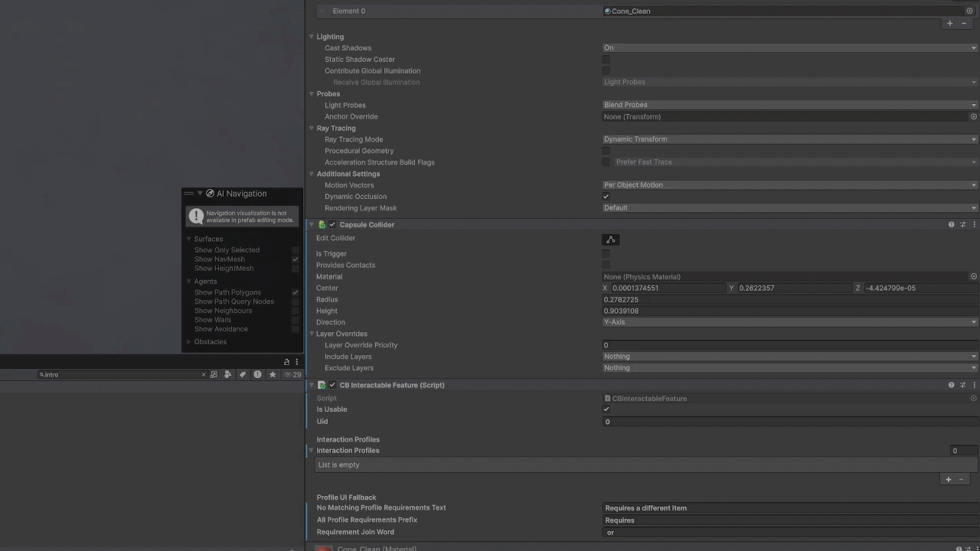Open CB Interactable Feature presets icon

(963, 385)
